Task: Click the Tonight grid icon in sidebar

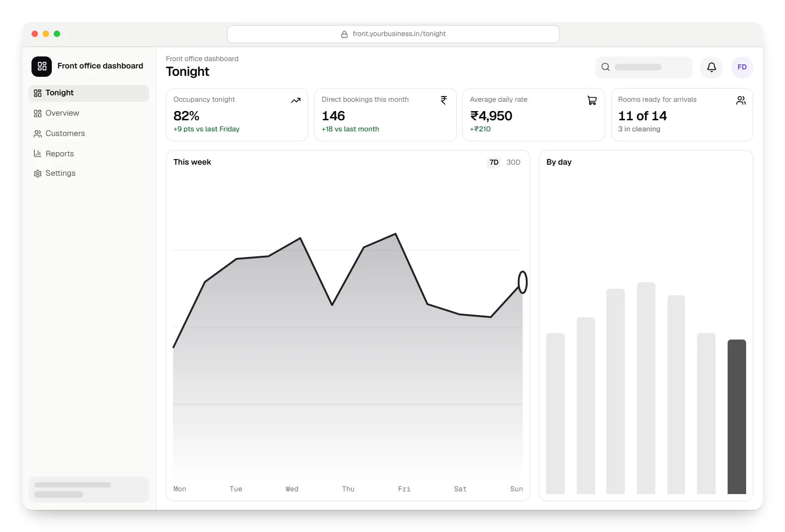Action: pos(37,93)
